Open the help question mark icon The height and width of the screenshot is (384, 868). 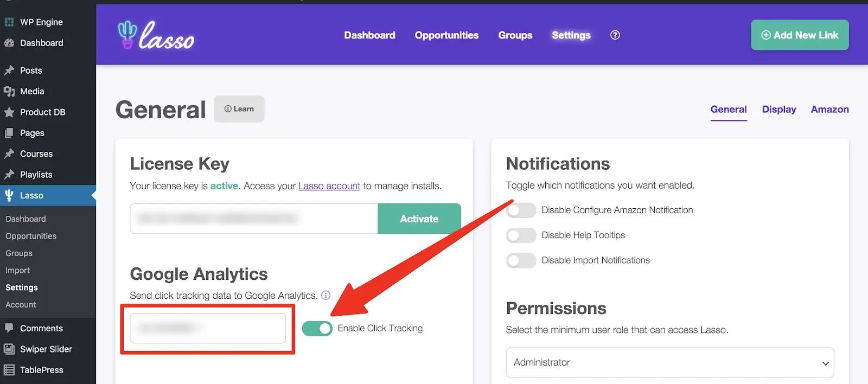point(615,35)
